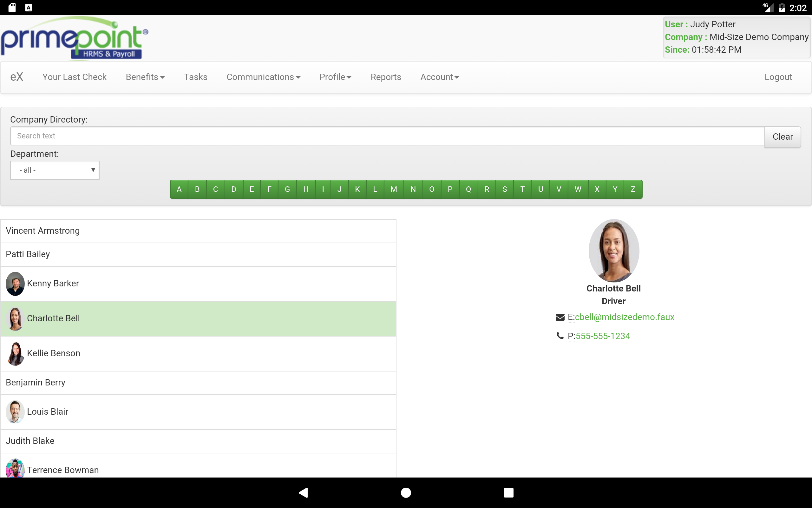This screenshot has height=508, width=812.
Task: Filter directory by letter H
Action: [x=306, y=189]
